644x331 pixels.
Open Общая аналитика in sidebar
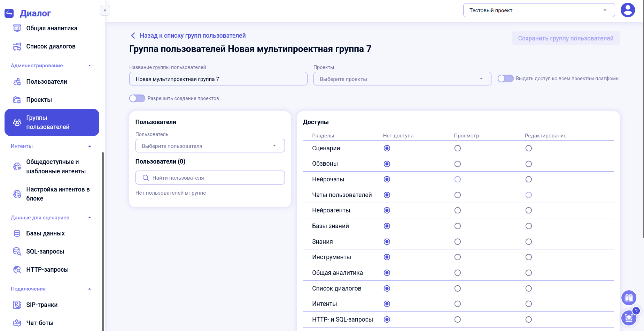[x=52, y=28]
